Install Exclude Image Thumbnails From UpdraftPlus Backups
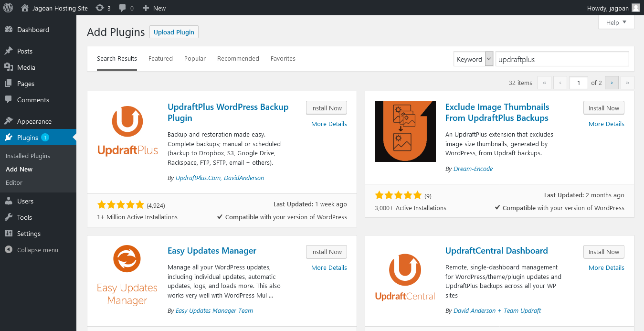The width and height of the screenshot is (644, 331). tap(604, 108)
